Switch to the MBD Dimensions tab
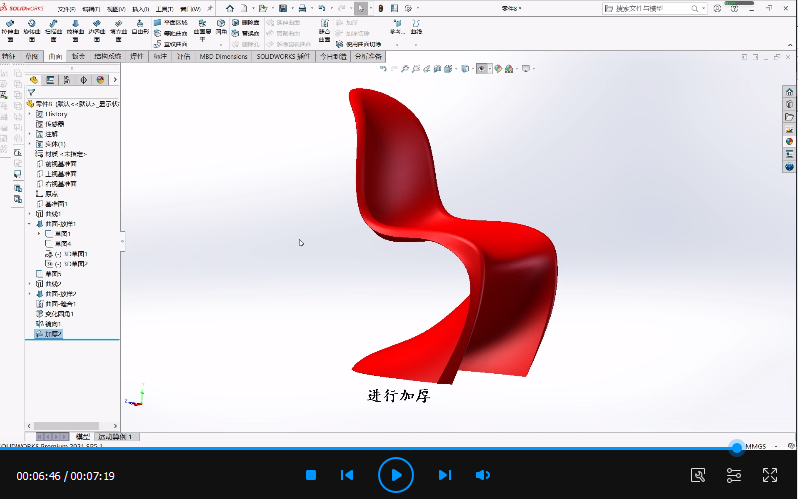Image resolution: width=798 pixels, height=499 pixels. pos(223,57)
